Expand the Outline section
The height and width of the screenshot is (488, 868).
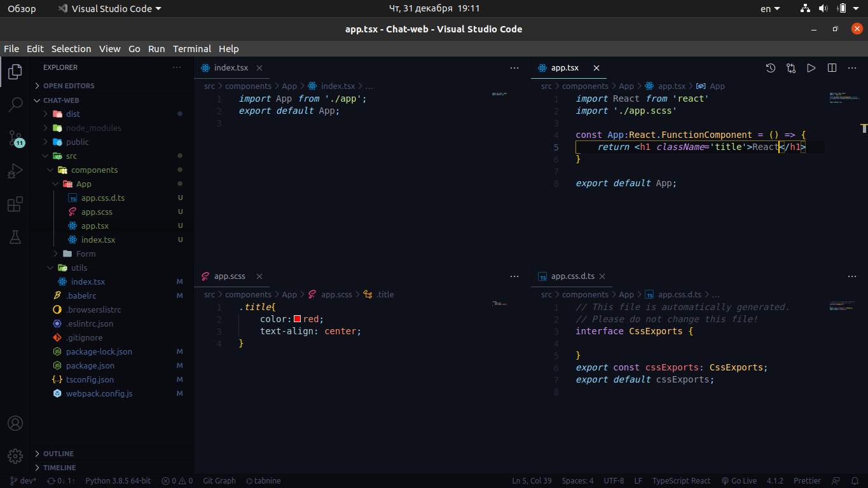click(111, 454)
